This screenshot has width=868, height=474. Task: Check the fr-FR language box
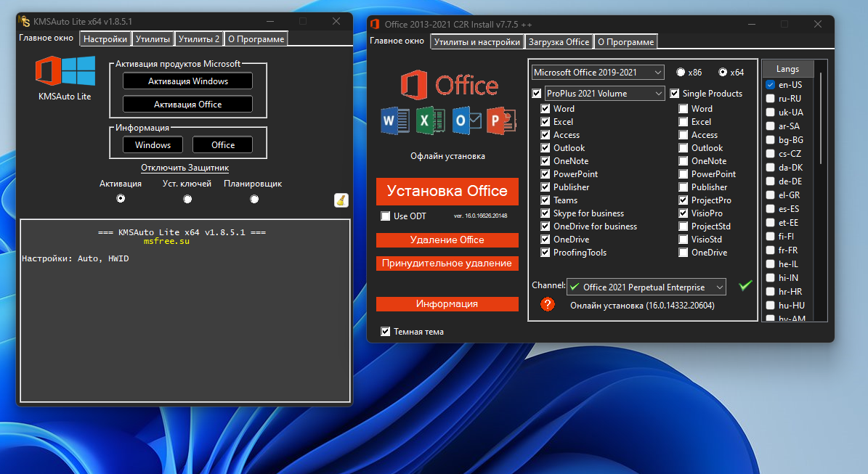[770, 250]
